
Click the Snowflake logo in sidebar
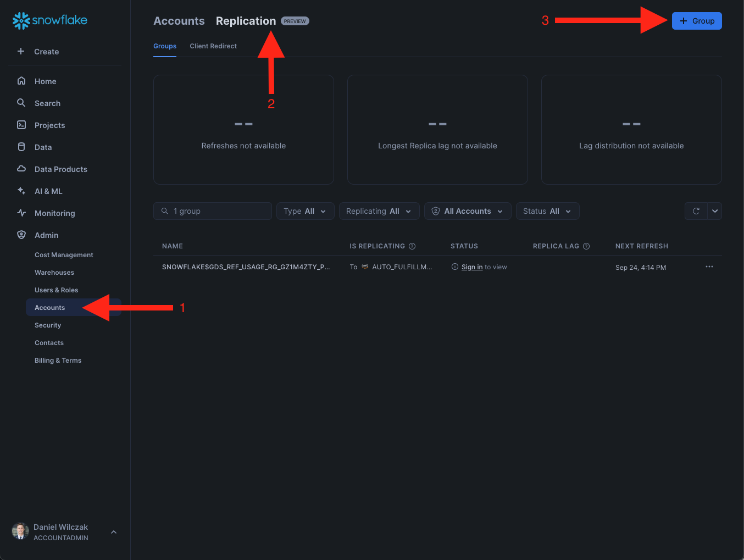click(x=50, y=21)
